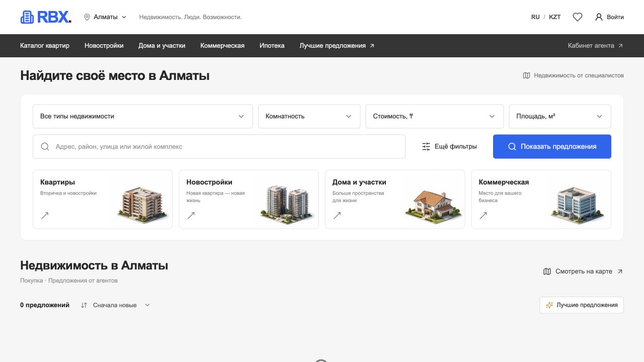Click the Недвижимость в Алматы heading
Image resolution: width=644 pixels, height=362 pixels.
pos(94,265)
